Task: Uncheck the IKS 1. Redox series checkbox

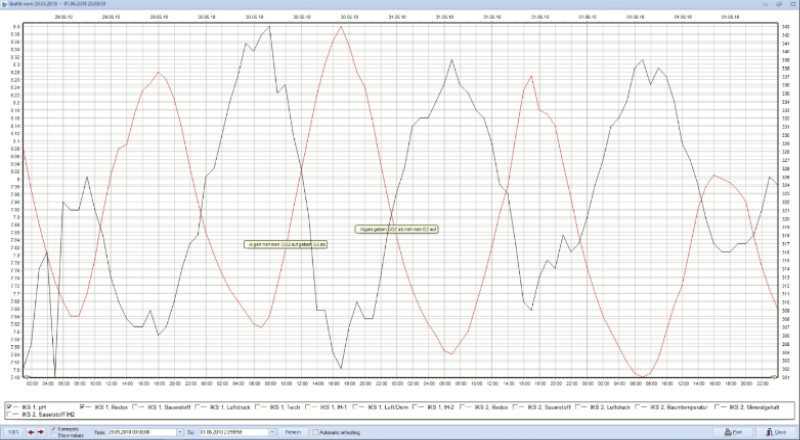Action: [x=84, y=408]
